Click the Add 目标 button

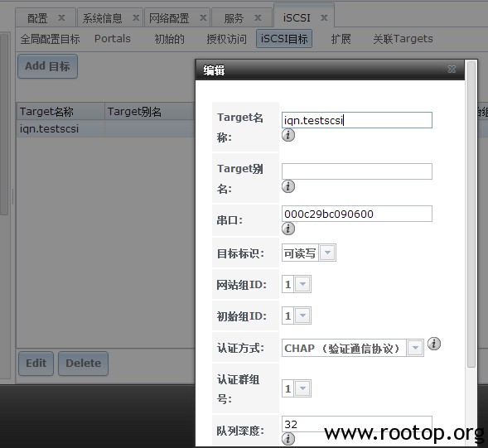(47, 66)
